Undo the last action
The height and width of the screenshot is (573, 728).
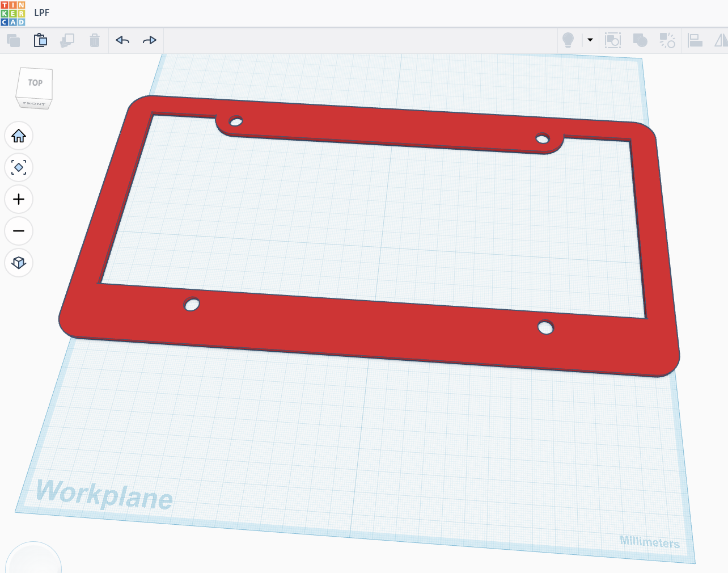tap(122, 40)
